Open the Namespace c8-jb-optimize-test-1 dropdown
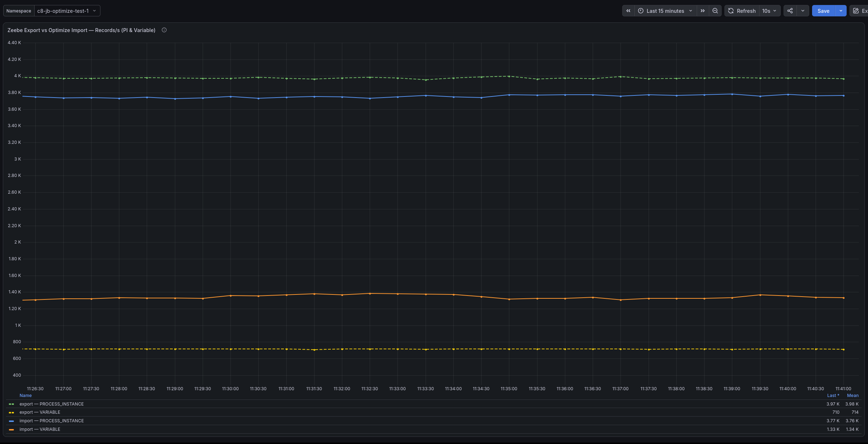868x444 pixels. point(67,11)
